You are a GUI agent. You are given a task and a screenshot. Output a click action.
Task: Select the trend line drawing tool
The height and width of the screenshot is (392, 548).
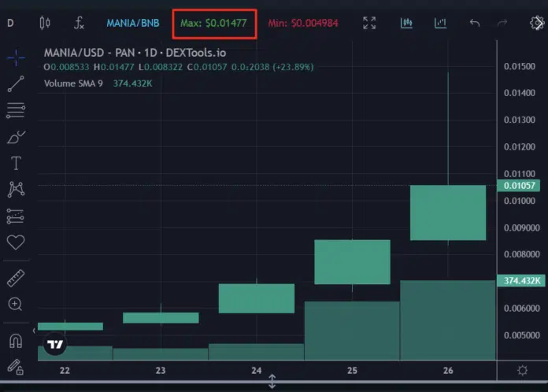(x=16, y=83)
